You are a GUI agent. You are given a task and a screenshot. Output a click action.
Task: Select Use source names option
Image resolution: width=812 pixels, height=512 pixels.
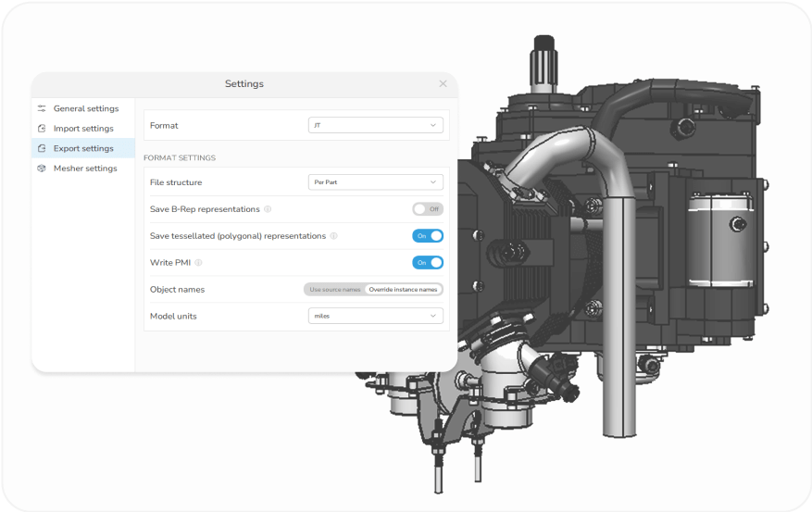334,290
